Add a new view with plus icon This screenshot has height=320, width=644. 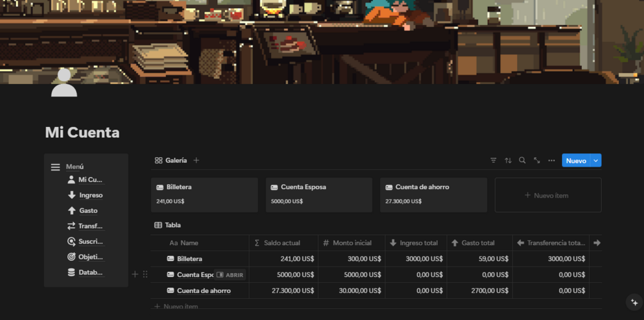(x=196, y=160)
